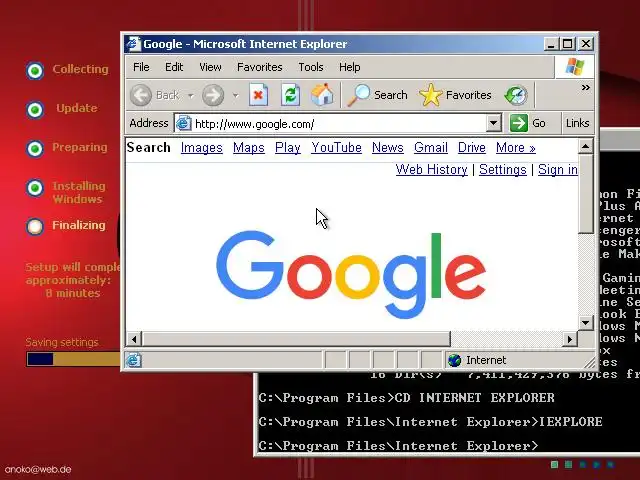The image size is (640, 480).
Task: Open the Forward button history dropdown arrow
Action: point(236,96)
